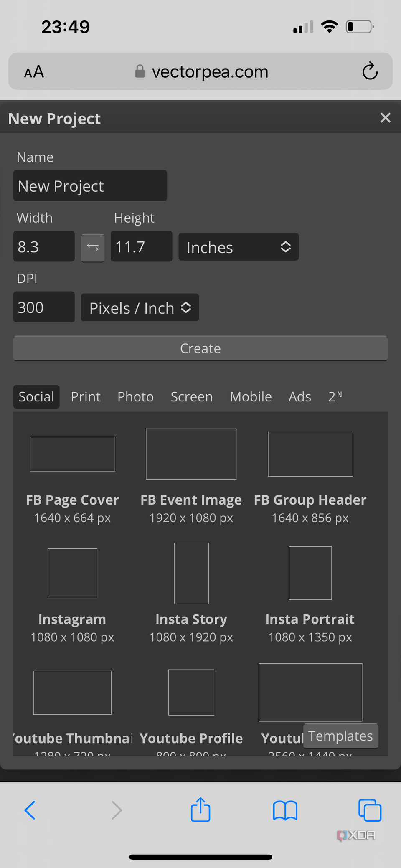Tap Safari reload page icon
401x868 pixels.
(370, 71)
